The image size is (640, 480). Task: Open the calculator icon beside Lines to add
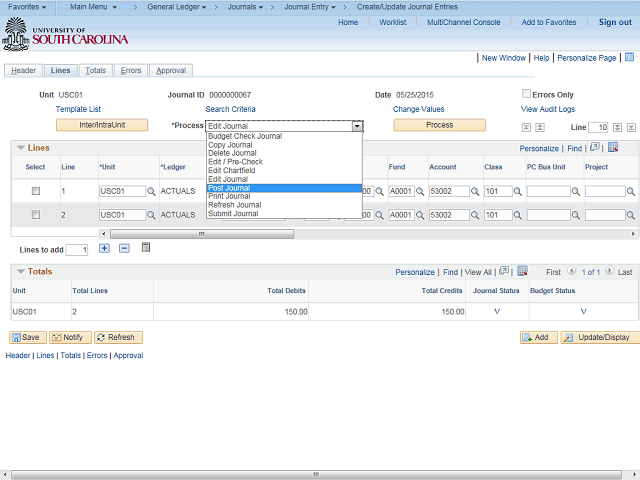146,247
